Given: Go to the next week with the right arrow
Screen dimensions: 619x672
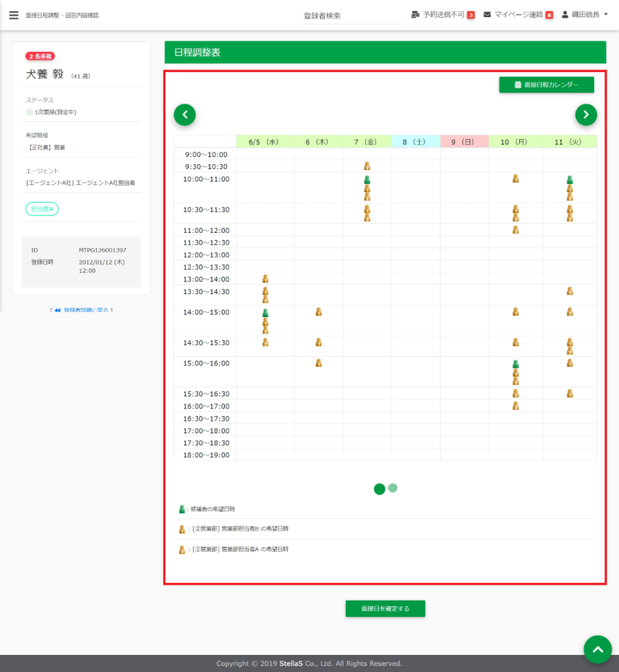Looking at the screenshot, I should click(586, 115).
